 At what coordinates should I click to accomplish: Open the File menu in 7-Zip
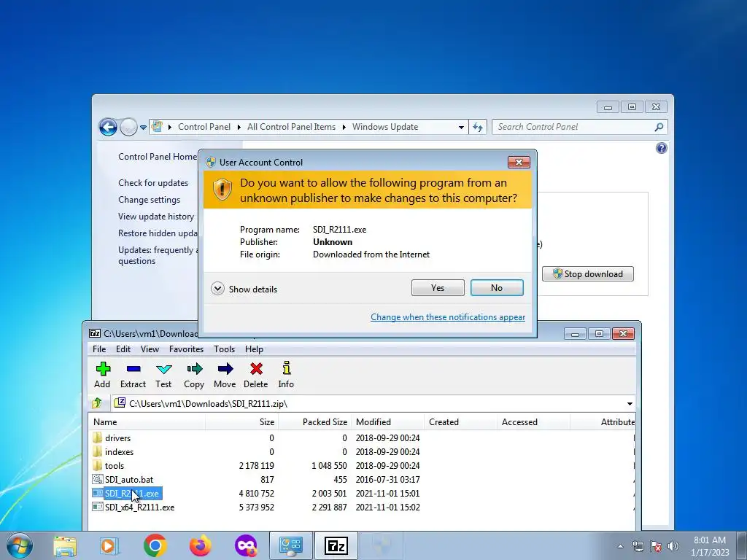point(99,349)
